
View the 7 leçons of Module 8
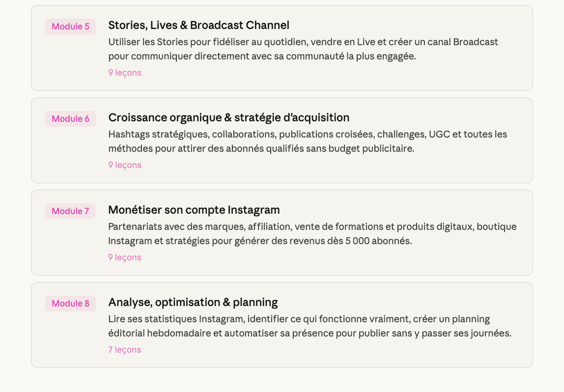click(x=125, y=350)
